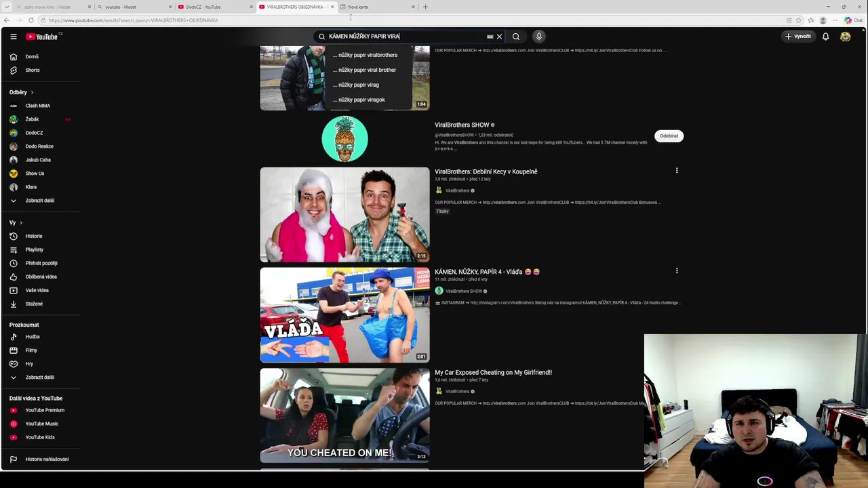The image size is (868, 488).
Task: Open the YouTube hamburger guide menu
Action: 13,37
